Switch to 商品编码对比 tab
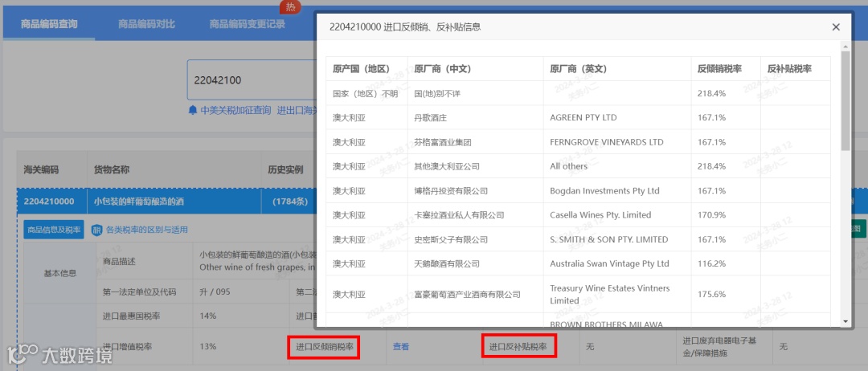This screenshot has height=371, width=868. coord(147,24)
